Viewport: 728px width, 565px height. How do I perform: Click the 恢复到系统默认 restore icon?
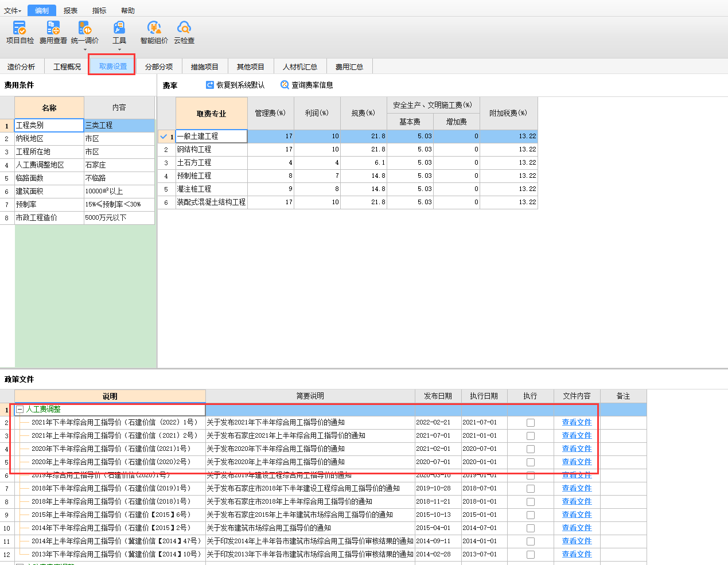(x=210, y=85)
